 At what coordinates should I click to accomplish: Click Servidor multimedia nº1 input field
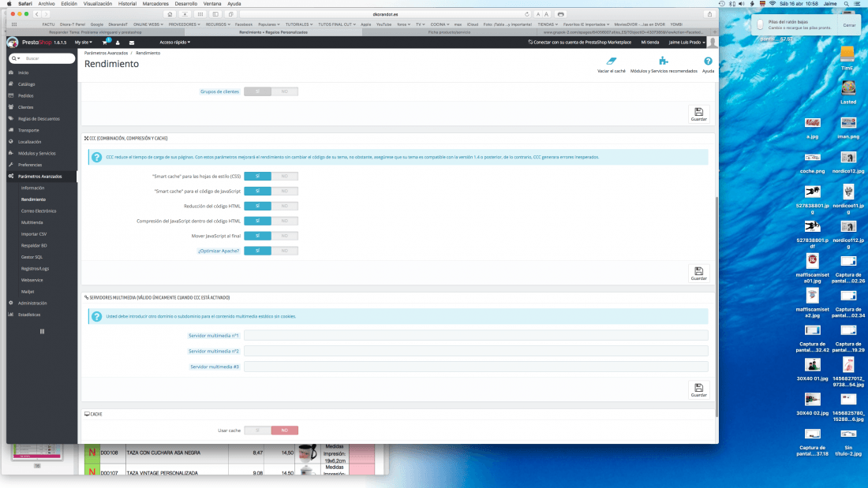tap(476, 335)
